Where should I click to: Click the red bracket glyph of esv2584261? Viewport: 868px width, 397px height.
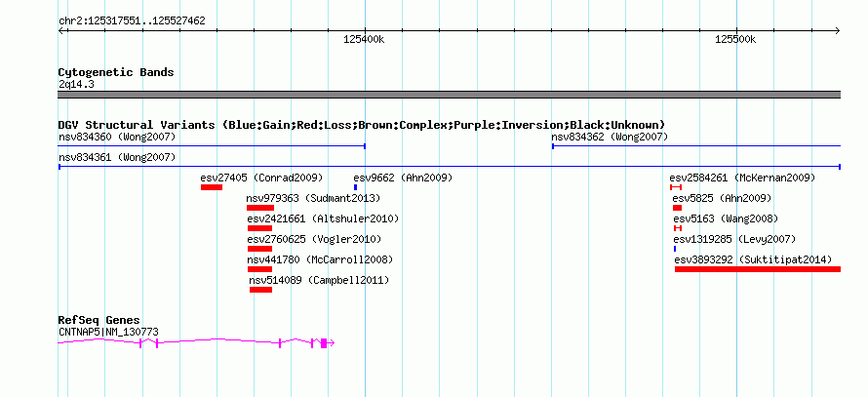coord(676,187)
